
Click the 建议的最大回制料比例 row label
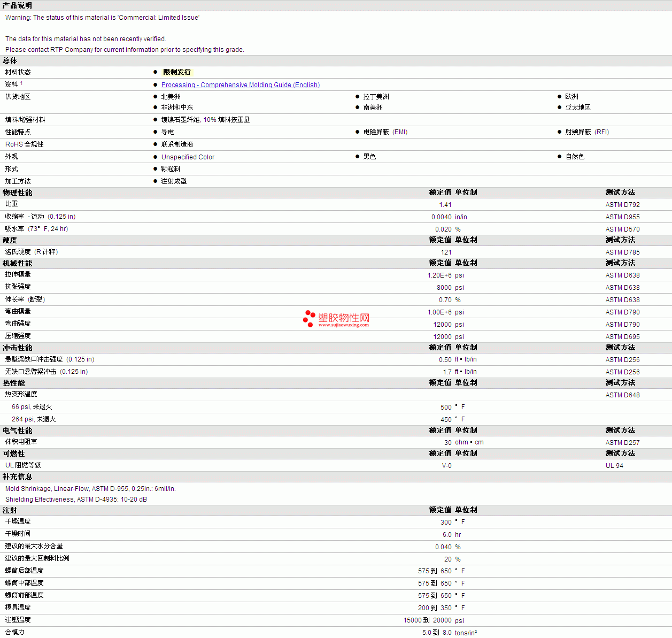pos(37,558)
